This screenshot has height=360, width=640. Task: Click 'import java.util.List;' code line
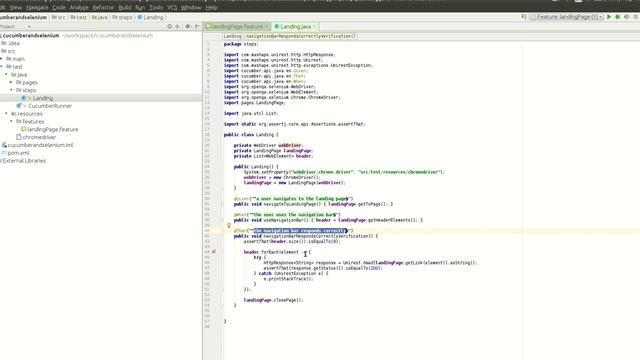tap(251, 113)
